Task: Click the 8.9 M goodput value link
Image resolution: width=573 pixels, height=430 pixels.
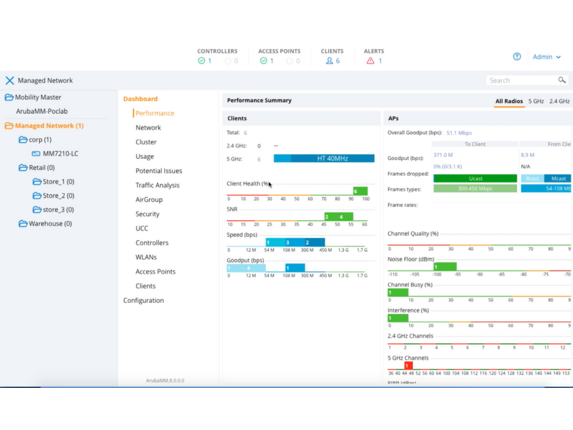Action: pos(528,155)
